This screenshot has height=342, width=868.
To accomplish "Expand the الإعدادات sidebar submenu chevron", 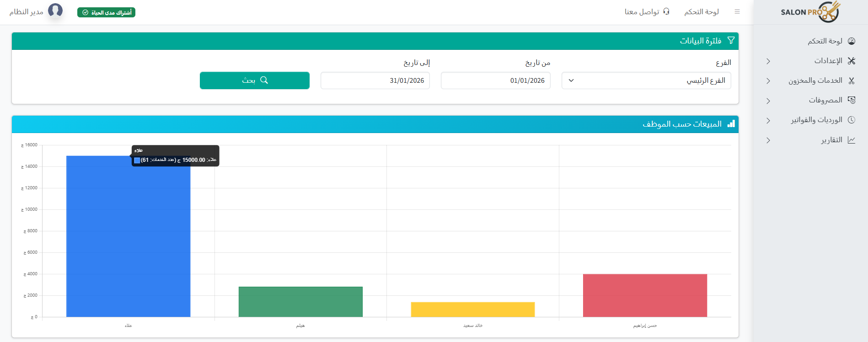I will 768,61.
